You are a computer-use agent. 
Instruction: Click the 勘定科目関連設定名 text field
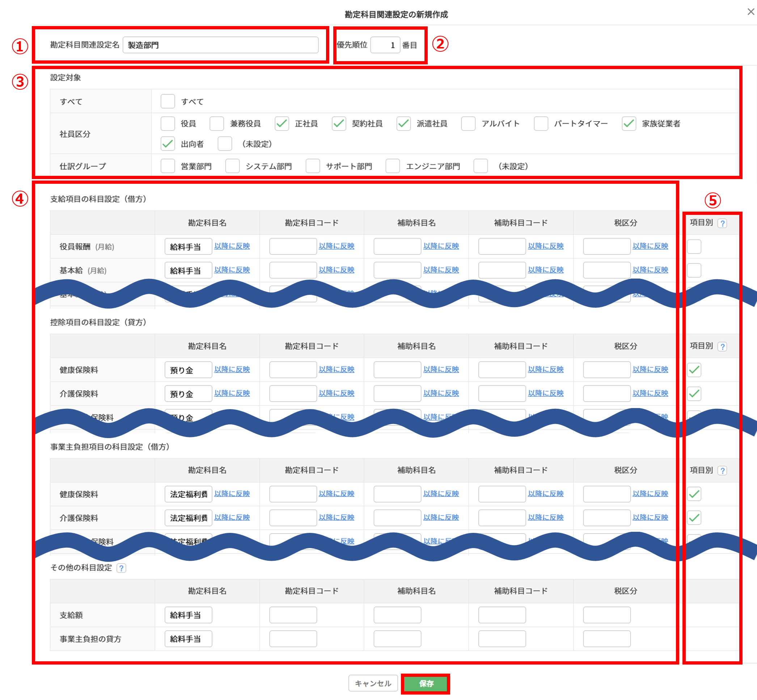pyautogui.click(x=220, y=45)
